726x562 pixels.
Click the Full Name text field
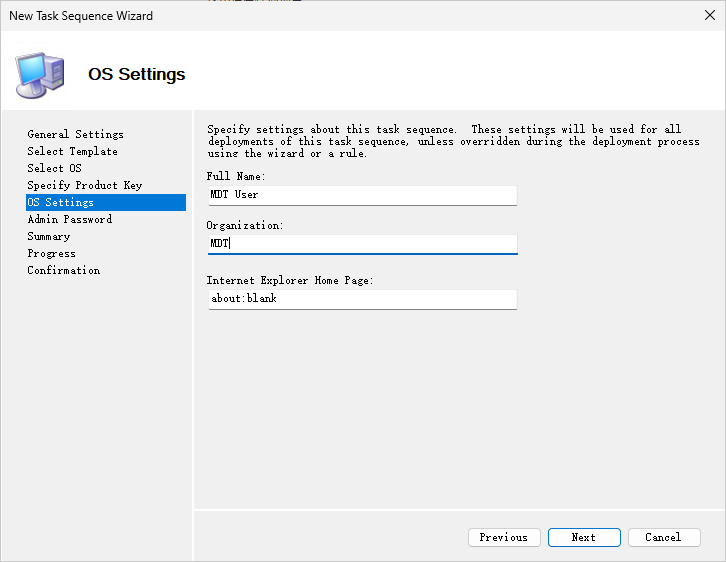(x=362, y=195)
